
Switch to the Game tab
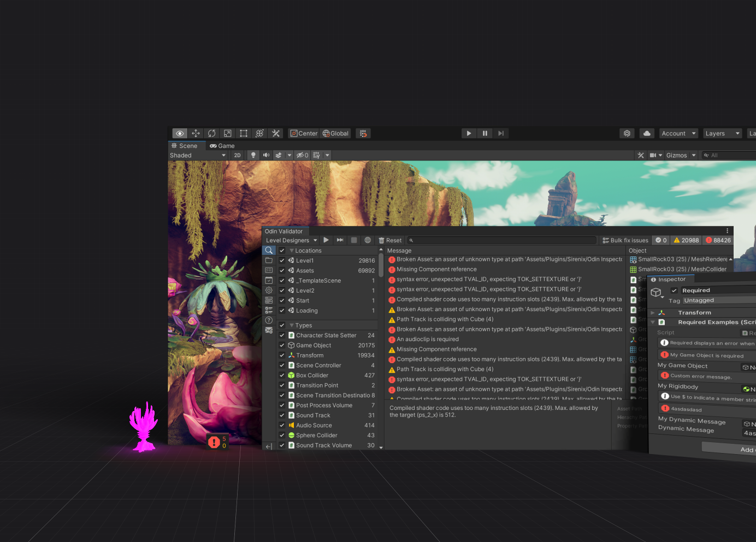(222, 145)
